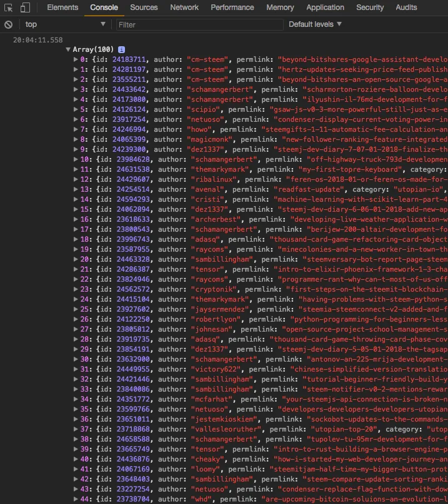
Task: Open the Default levels dropdown
Action: [315, 24]
